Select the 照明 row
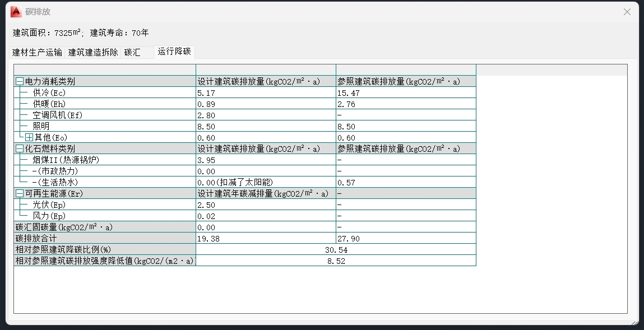 tap(41, 127)
